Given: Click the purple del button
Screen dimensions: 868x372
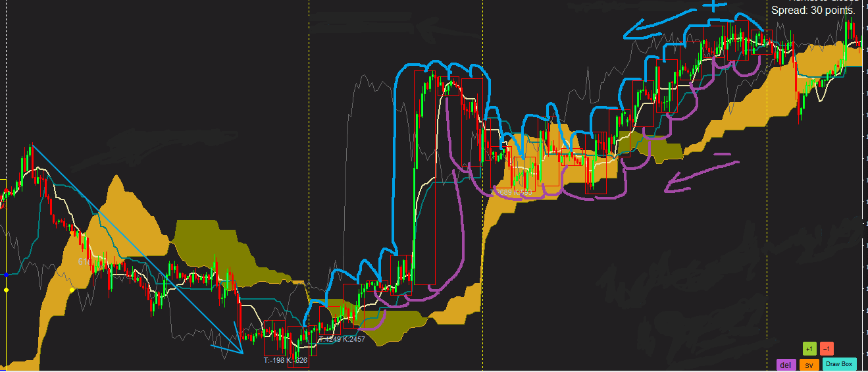Looking at the screenshot, I should (x=786, y=364).
